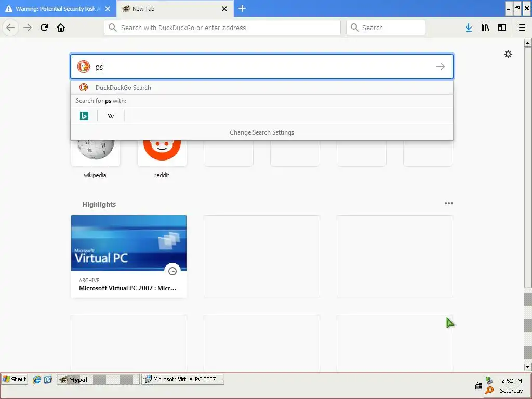
Task: Reload the current page
Action: click(x=45, y=28)
